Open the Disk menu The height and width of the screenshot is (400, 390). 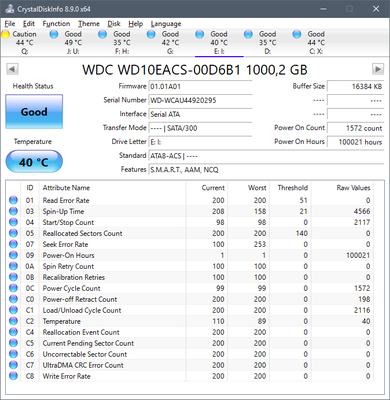coord(114,24)
